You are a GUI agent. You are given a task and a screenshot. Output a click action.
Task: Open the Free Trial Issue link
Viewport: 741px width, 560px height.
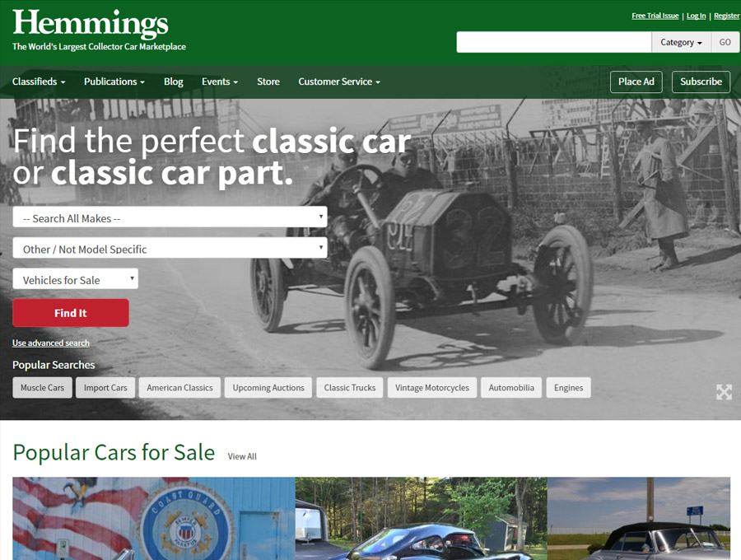pyautogui.click(x=655, y=16)
